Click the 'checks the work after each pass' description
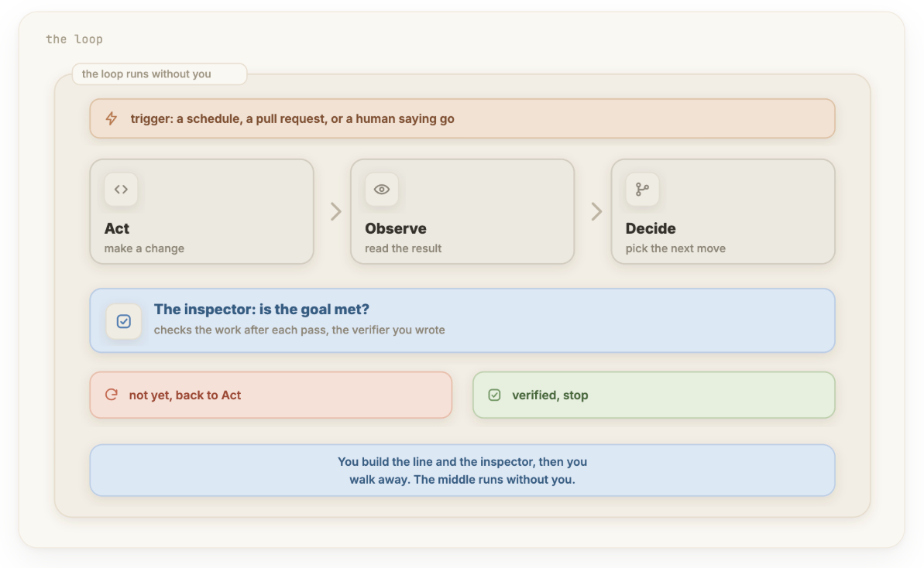 300,330
